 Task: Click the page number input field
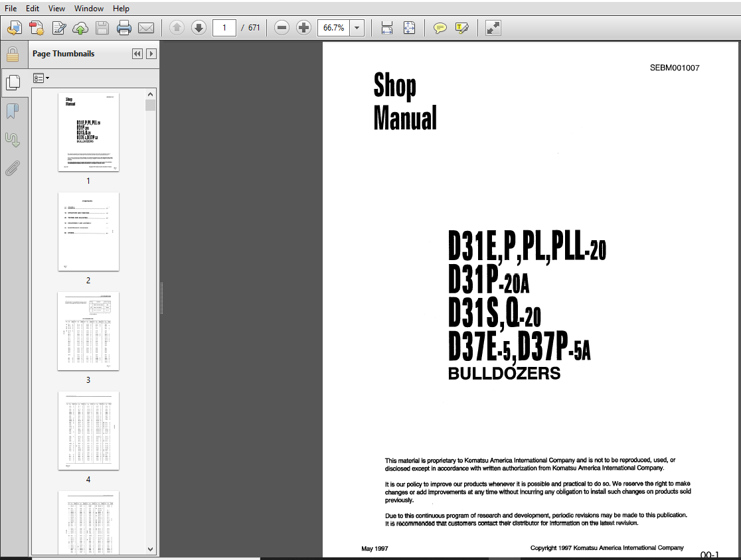(224, 28)
